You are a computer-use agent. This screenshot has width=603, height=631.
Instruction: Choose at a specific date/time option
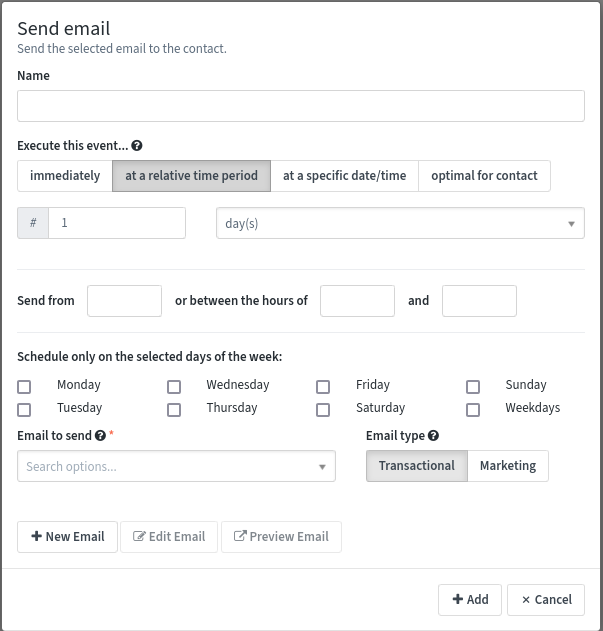(344, 176)
